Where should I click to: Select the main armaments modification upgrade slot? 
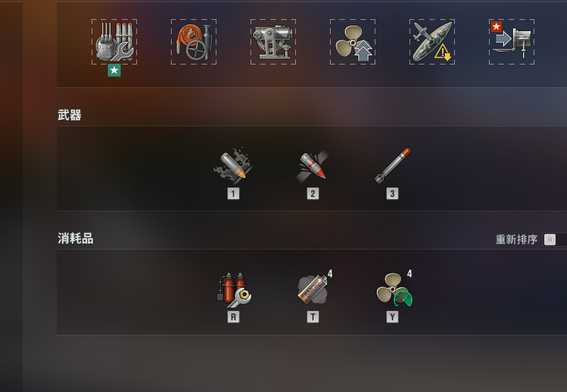(x=114, y=42)
